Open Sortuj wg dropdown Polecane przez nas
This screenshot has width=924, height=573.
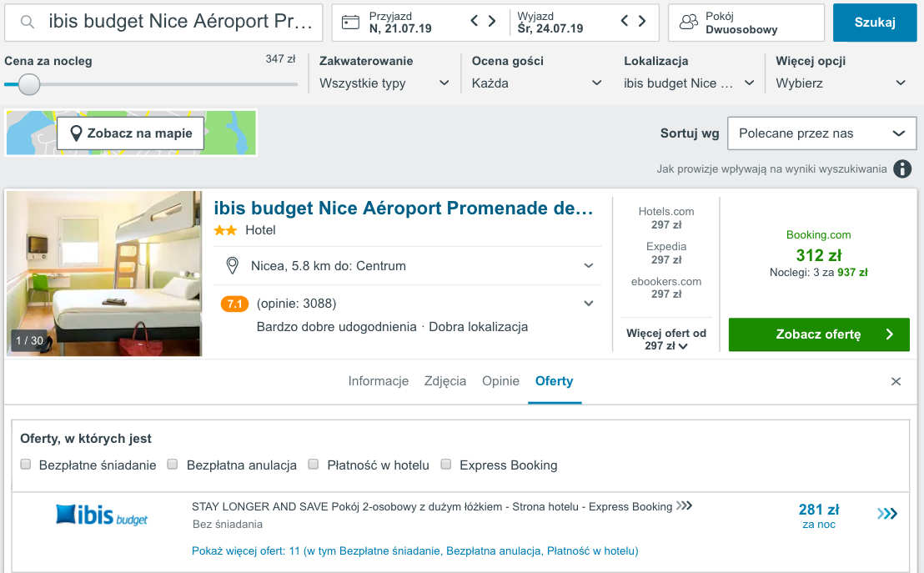[x=821, y=133]
